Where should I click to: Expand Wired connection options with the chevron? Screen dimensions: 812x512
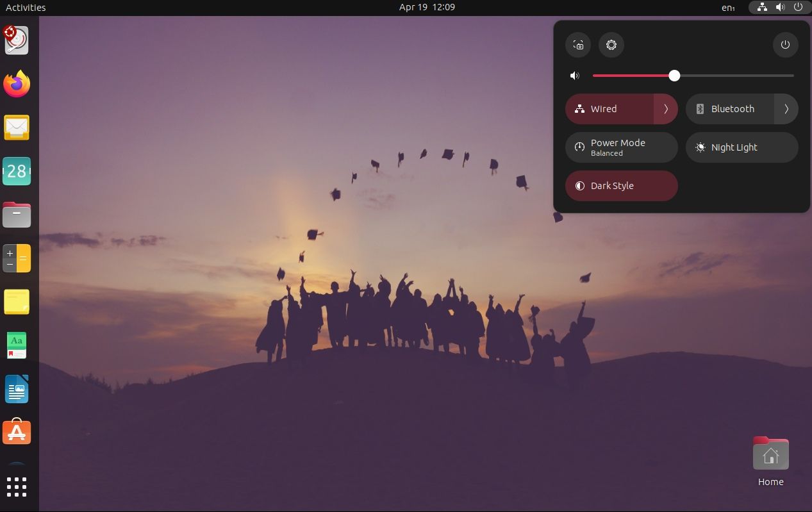pos(666,108)
